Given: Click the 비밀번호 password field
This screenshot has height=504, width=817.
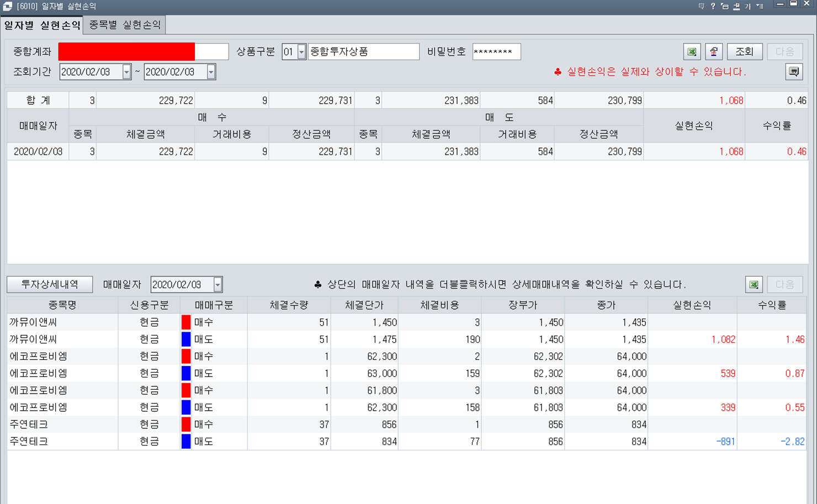Looking at the screenshot, I should click(496, 52).
